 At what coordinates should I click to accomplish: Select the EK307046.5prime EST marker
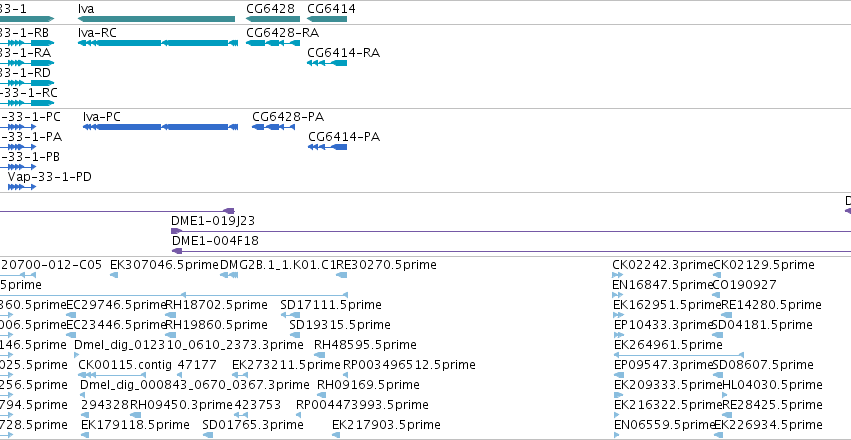[x=114, y=275]
